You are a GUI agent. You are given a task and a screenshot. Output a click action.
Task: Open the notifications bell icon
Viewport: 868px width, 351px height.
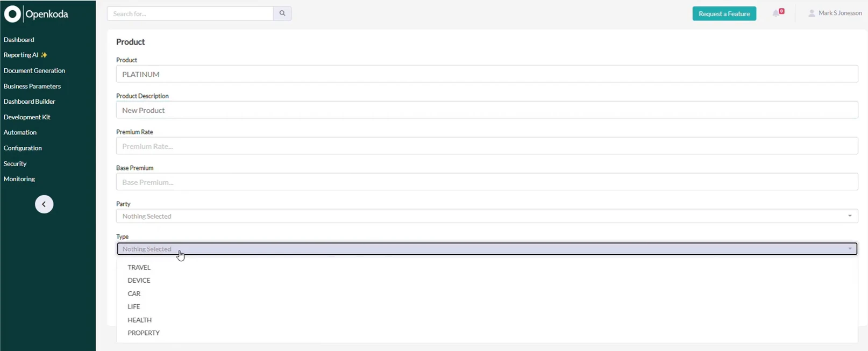point(776,13)
